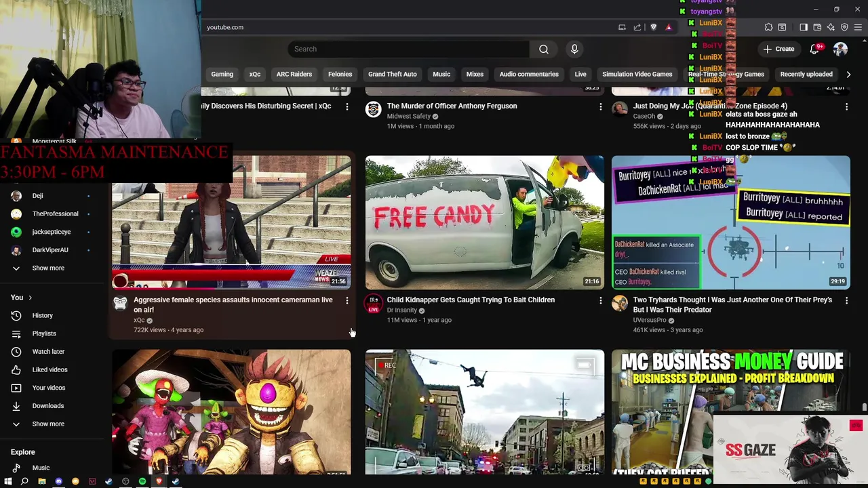
Task: Click the OBS Studio taskbar icon
Action: [125, 481]
